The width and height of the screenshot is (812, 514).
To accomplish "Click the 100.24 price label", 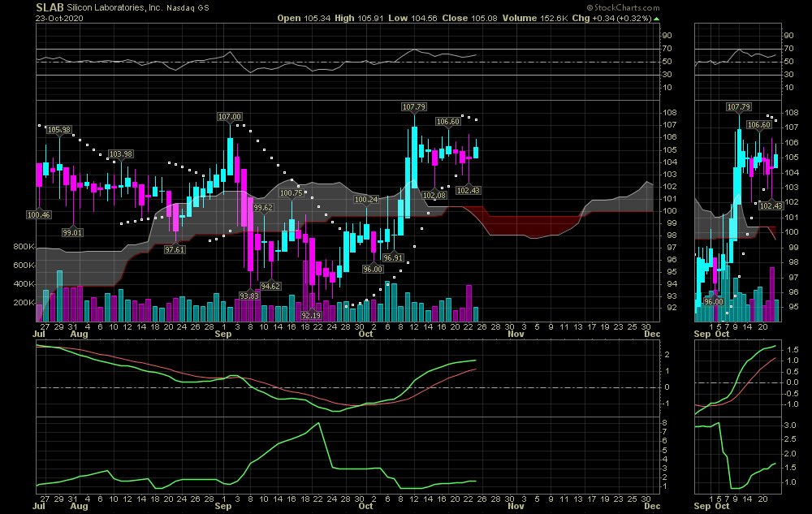I will pyautogui.click(x=366, y=199).
